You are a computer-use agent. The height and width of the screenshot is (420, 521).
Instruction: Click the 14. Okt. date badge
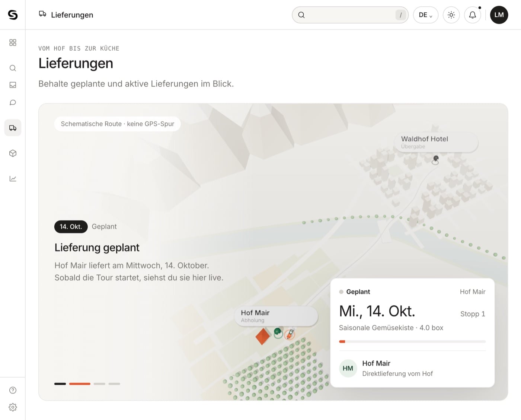[71, 227]
